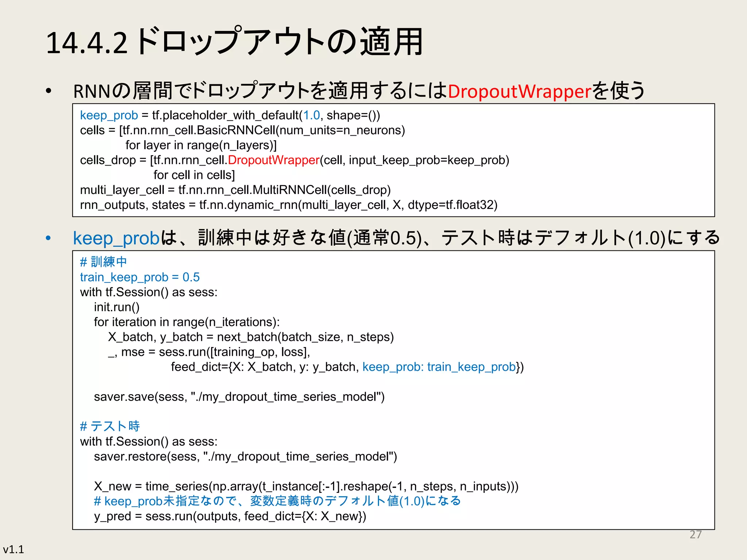Click the comment '# 訓練中'

pyautogui.click(x=104, y=262)
